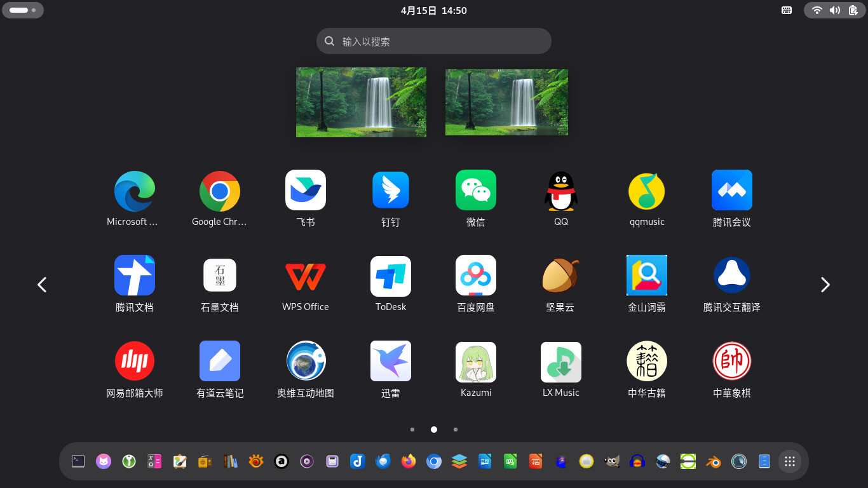The height and width of the screenshot is (488, 868).
Task: Launch Blender from the dock
Action: [x=714, y=461]
